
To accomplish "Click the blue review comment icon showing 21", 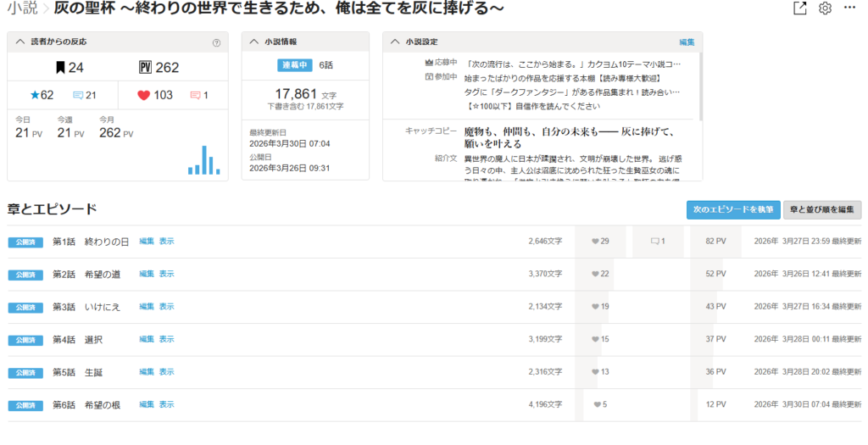I will (78, 95).
